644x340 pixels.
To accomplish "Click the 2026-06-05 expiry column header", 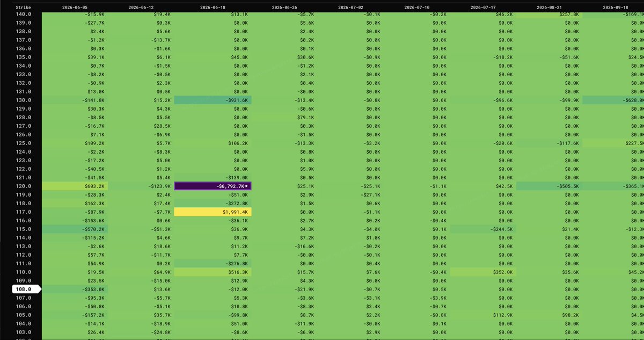I will (x=75, y=8).
